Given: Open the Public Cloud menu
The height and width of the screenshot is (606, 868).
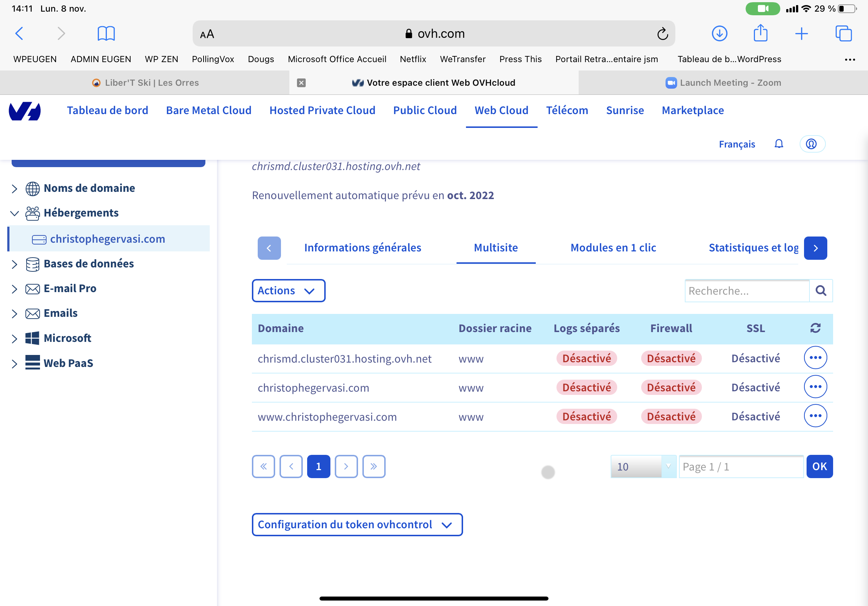Looking at the screenshot, I should point(425,110).
